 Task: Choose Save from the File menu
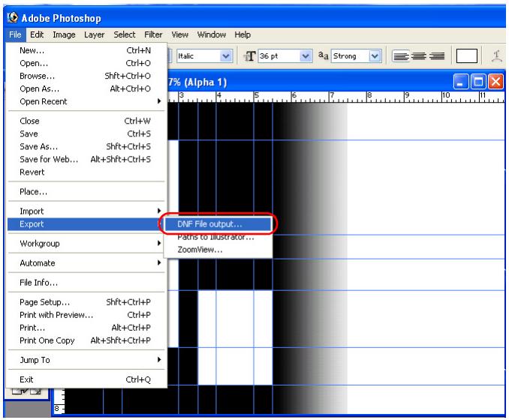pyautogui.click(x=86, y=133)
